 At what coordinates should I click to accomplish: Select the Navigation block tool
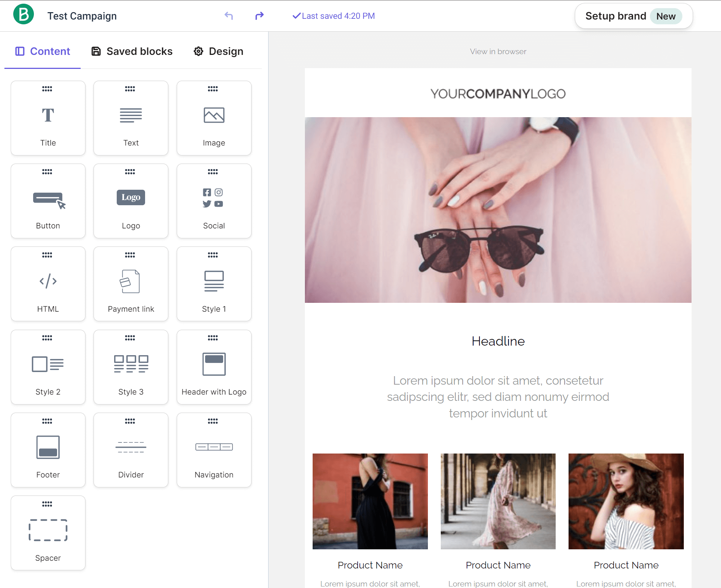(x=214, y=450)
